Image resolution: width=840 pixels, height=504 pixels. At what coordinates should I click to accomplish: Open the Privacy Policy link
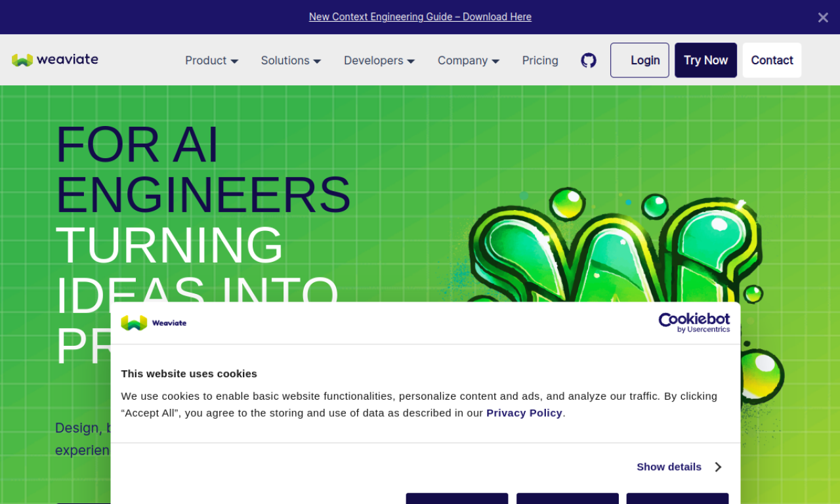tap(524, 413)
